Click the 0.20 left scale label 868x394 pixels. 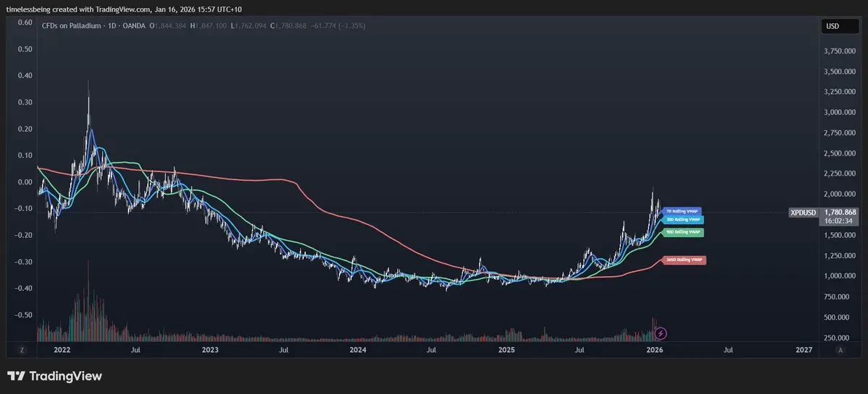click(25, 129)
